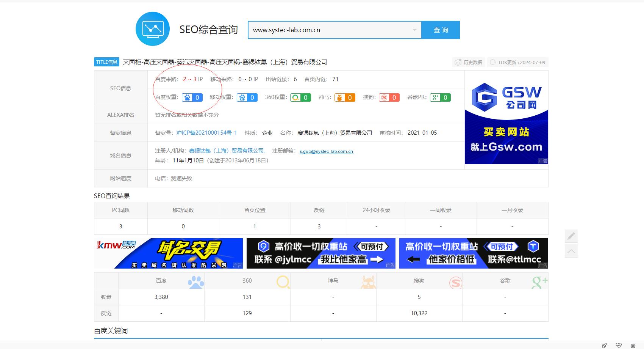The image size is (644, 349).
Task: Click the 24小时收录 column header
Action: coord(377,210)
